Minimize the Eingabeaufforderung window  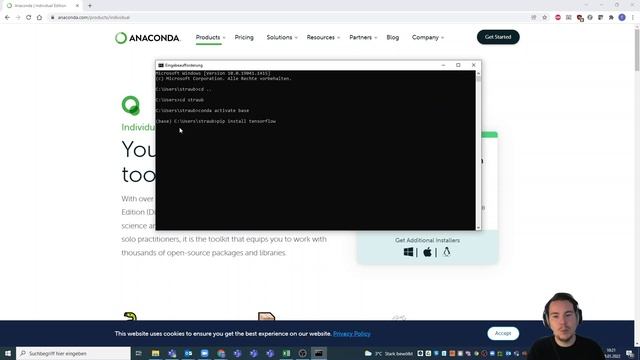443,65
